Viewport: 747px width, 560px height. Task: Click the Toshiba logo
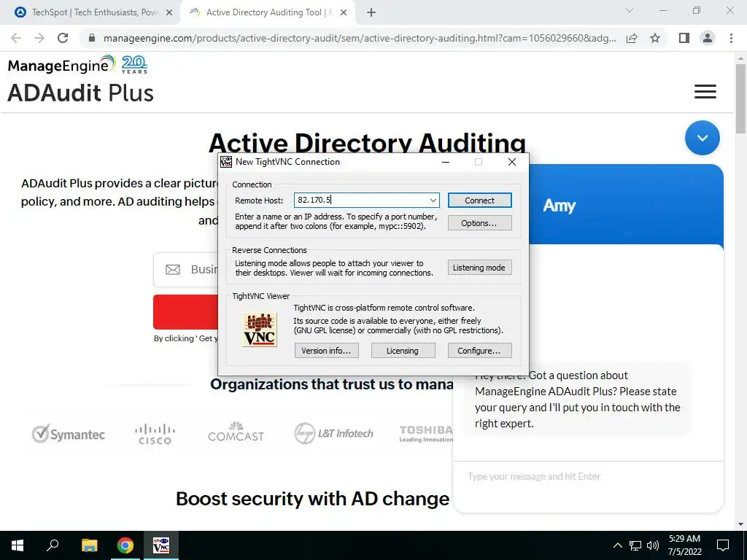pyautogui.click(x=426, y=433)
